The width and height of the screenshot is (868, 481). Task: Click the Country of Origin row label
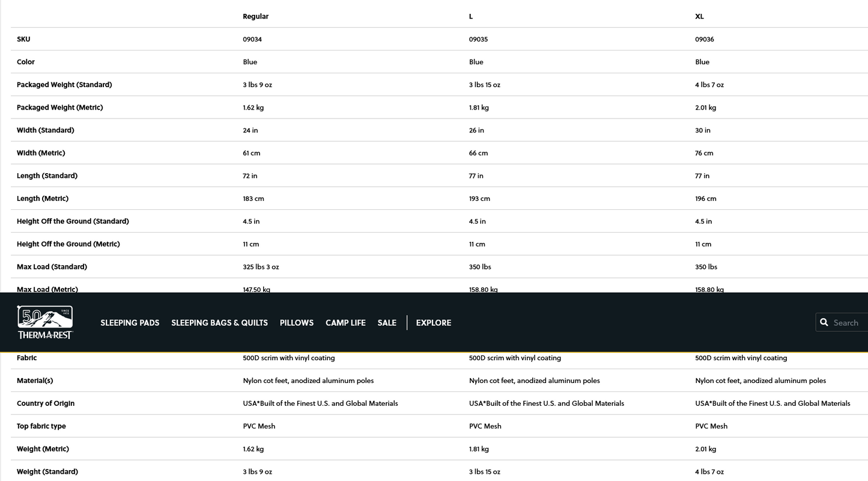[46, 403]
